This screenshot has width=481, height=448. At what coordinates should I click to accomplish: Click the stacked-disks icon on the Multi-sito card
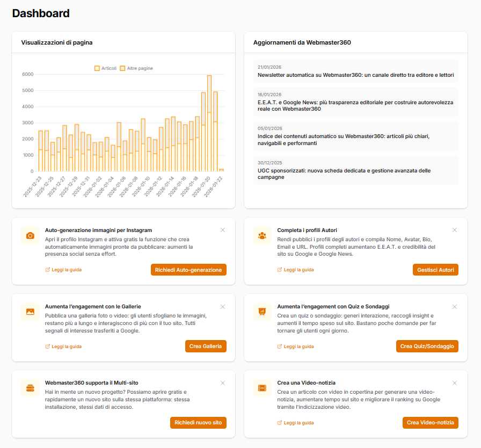pos(30,388)
